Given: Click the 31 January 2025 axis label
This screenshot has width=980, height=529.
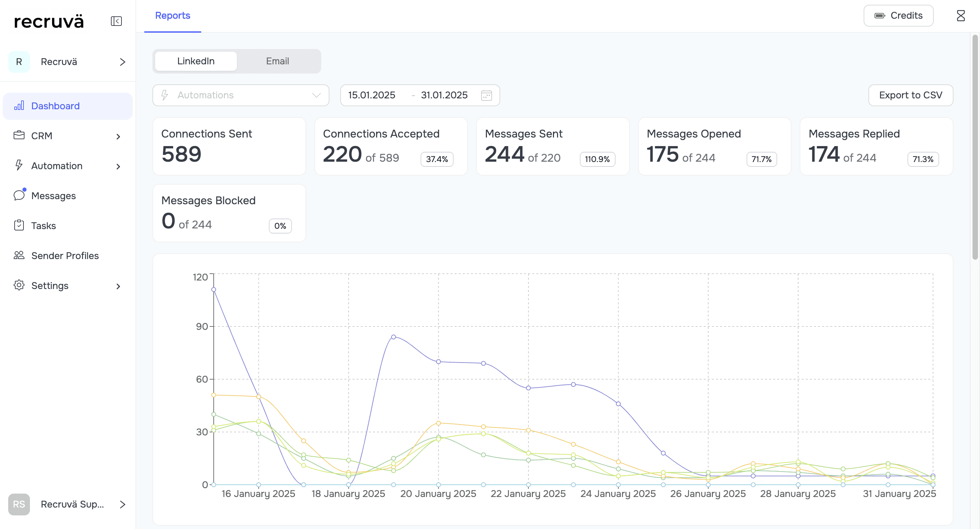Looking at the screenshot, I should pos(899,494).
